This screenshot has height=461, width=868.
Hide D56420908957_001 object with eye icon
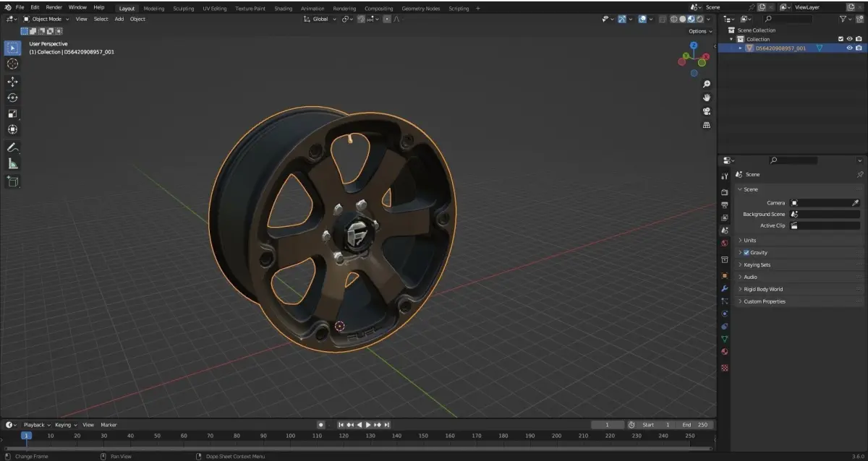click(850, 48)
